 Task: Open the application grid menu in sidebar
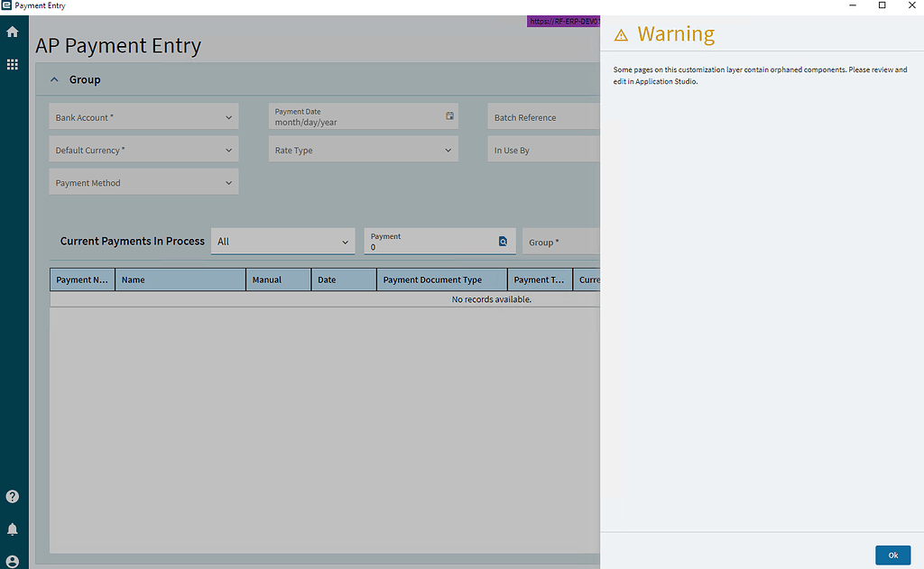(13, 64)
